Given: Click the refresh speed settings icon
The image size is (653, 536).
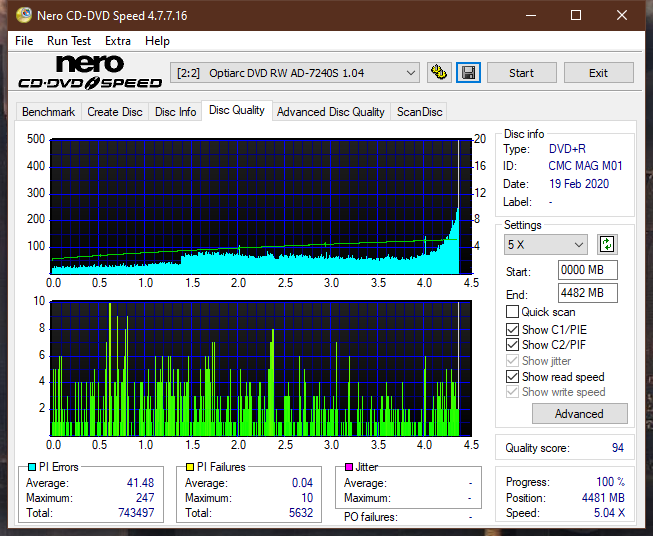Looking at the screenshot, I should pyautogui.click(x=607, y=244).
